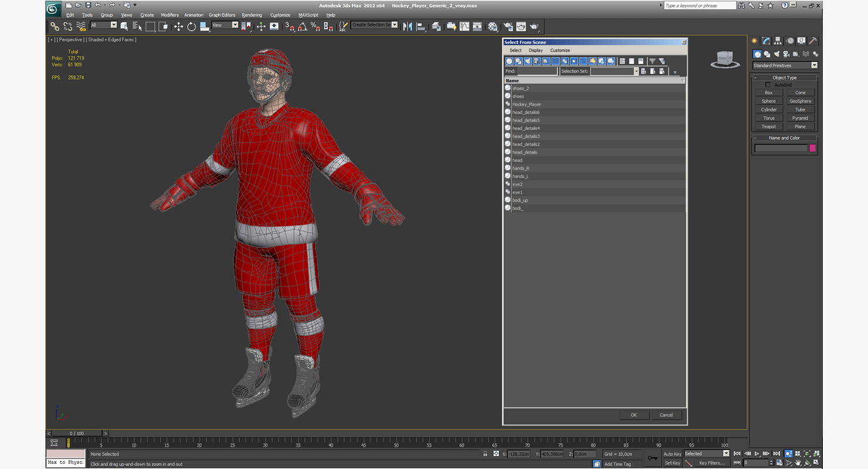Open the Customize menu in Select From Scene
Screen dimensions: 868x469
tap(560, 50)
